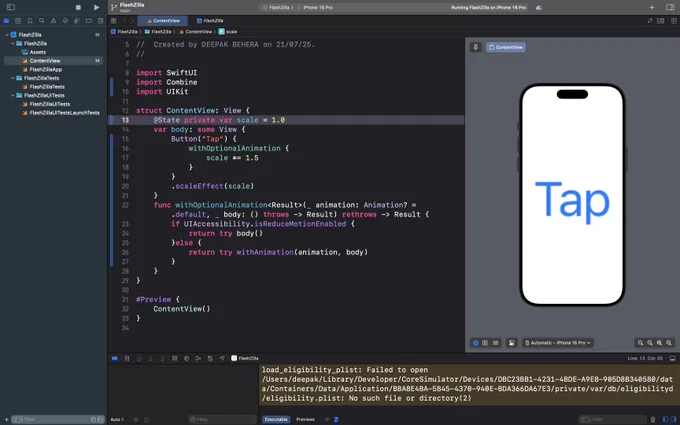Zoom the canvas to 100%
The height and width of the screenshot is (425, 680).
coord(650,343)
